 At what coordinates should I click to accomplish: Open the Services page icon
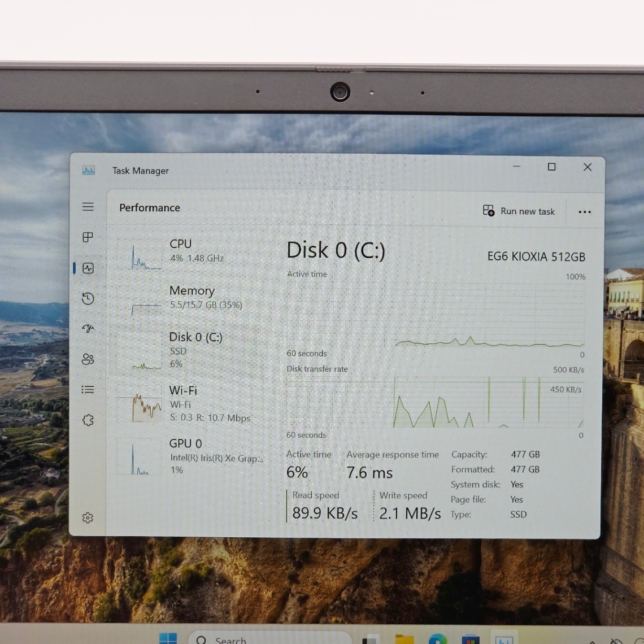point(88,420)
